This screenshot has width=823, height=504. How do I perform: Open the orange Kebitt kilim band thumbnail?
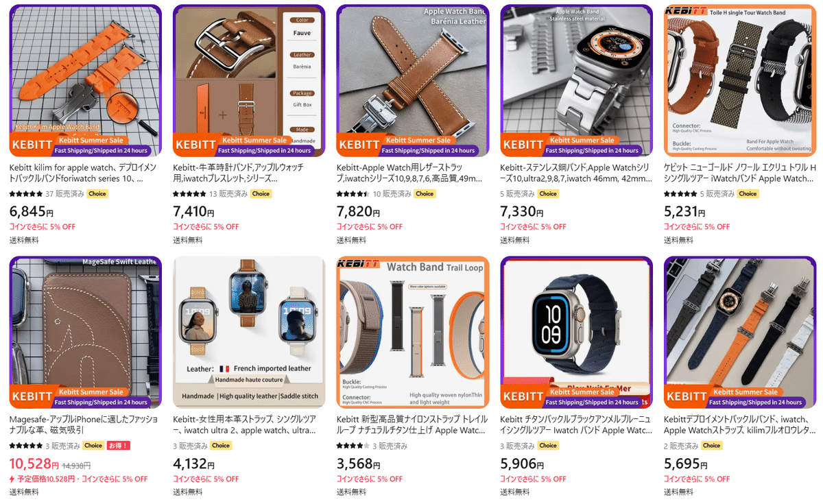point(86,81)
